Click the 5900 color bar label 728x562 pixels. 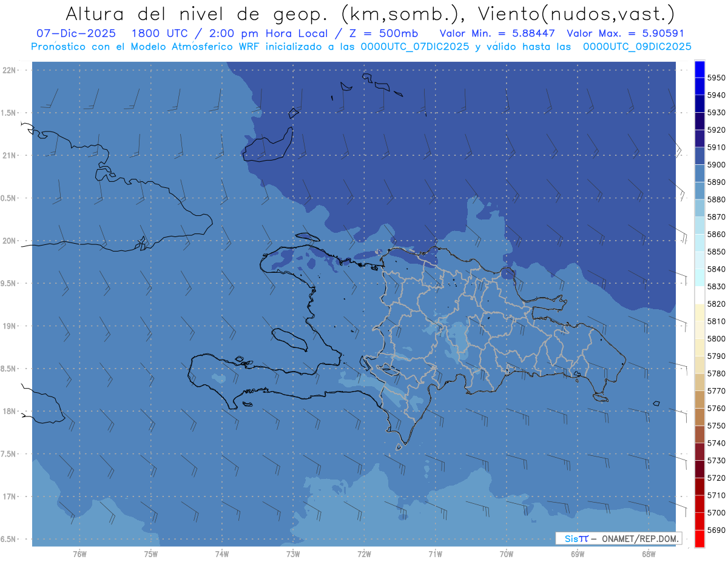tap(716, 164)
